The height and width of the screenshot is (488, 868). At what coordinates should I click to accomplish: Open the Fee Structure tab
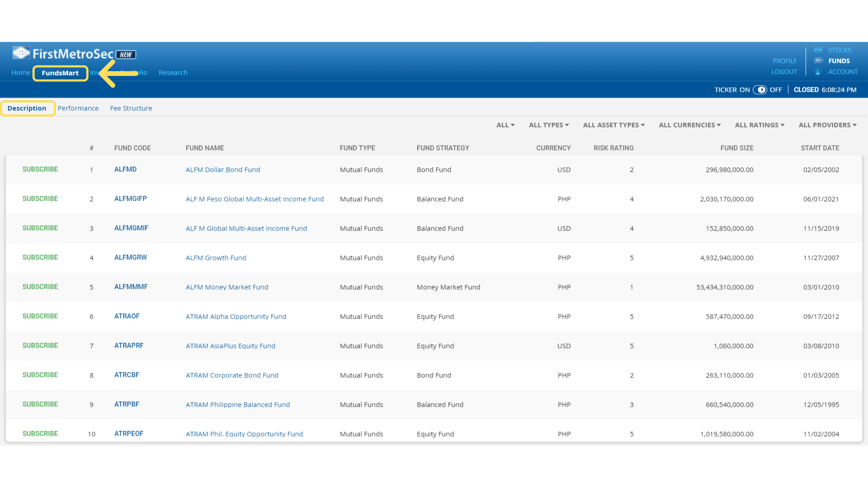131,108
